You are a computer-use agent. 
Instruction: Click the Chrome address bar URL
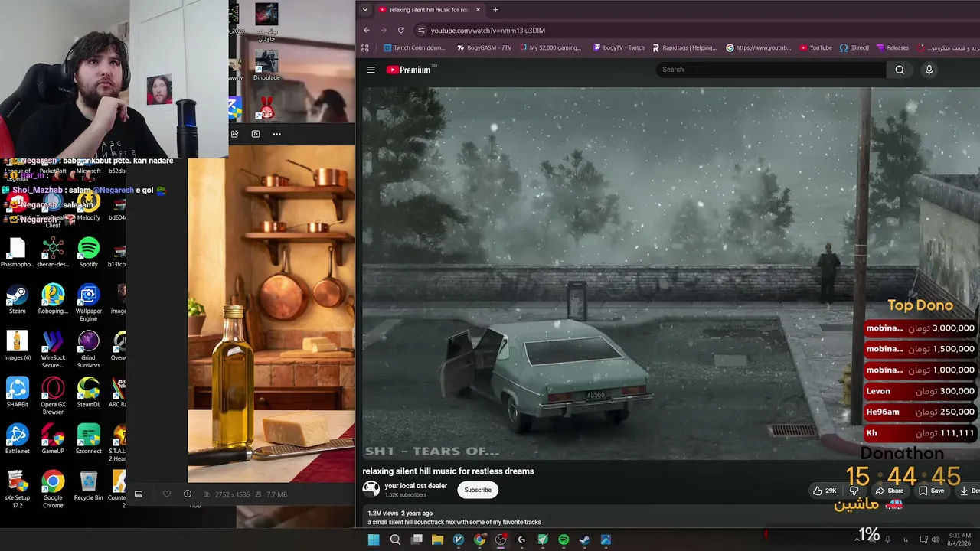pyautogui.click(x=488, y=31)
